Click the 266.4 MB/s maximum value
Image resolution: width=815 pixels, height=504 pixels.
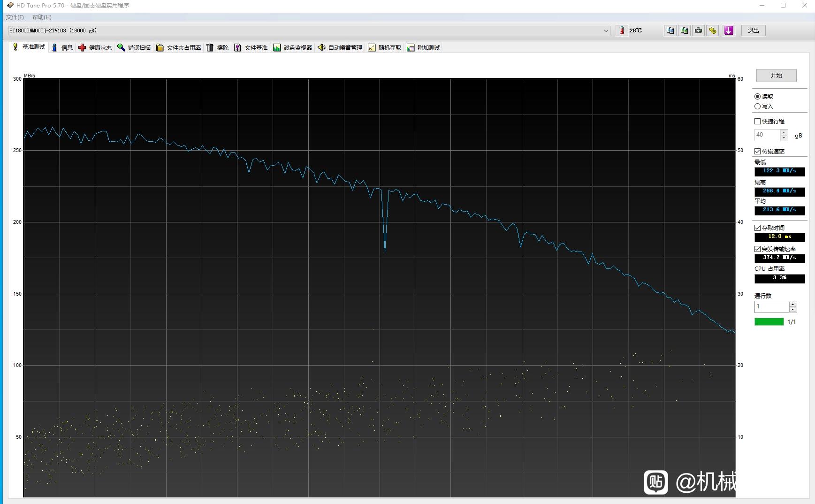779,191
